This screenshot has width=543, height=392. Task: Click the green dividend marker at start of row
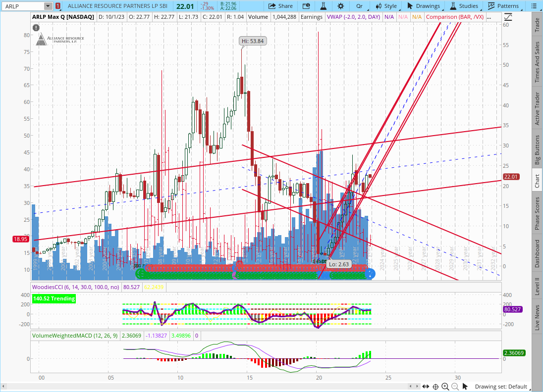pos(141,274)
